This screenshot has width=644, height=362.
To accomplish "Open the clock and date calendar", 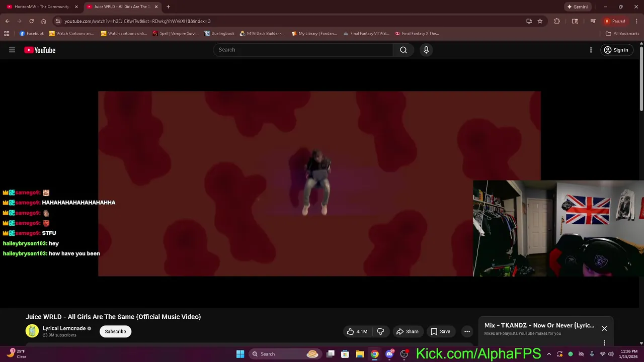I will point(629,354).
